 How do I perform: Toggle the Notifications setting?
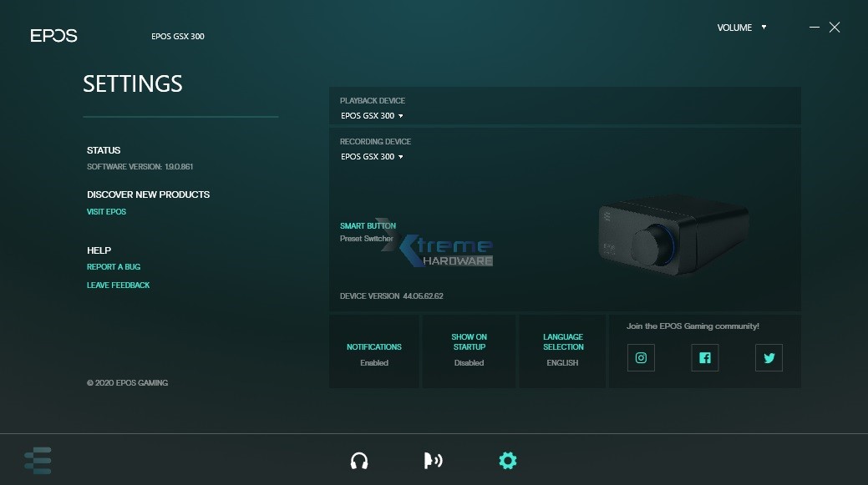tap(374, 354)
